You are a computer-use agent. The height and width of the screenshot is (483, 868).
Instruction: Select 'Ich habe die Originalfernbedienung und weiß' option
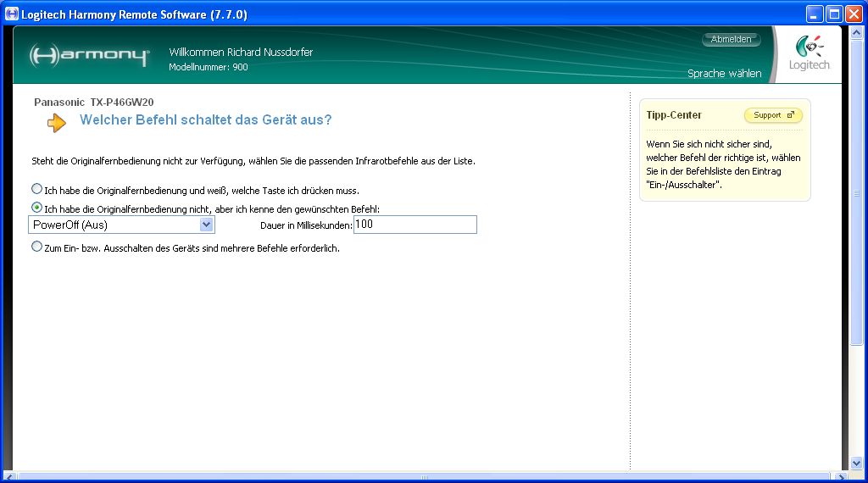click(36, 189)
